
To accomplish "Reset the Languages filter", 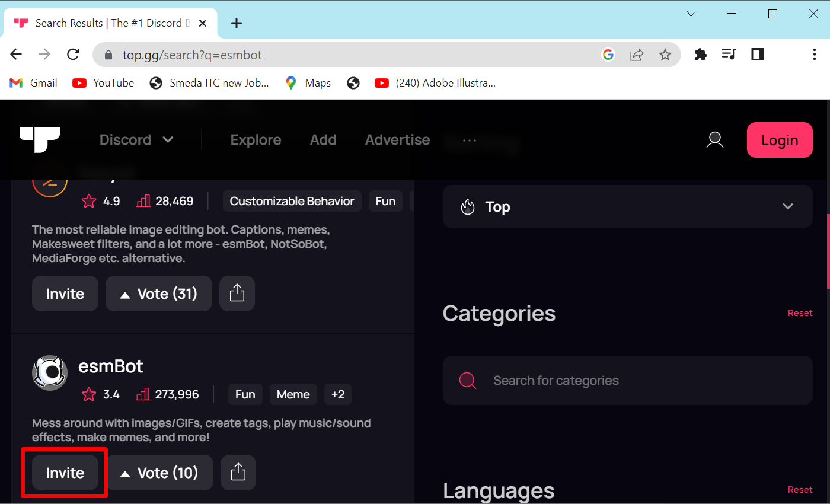I will [800, 490].
